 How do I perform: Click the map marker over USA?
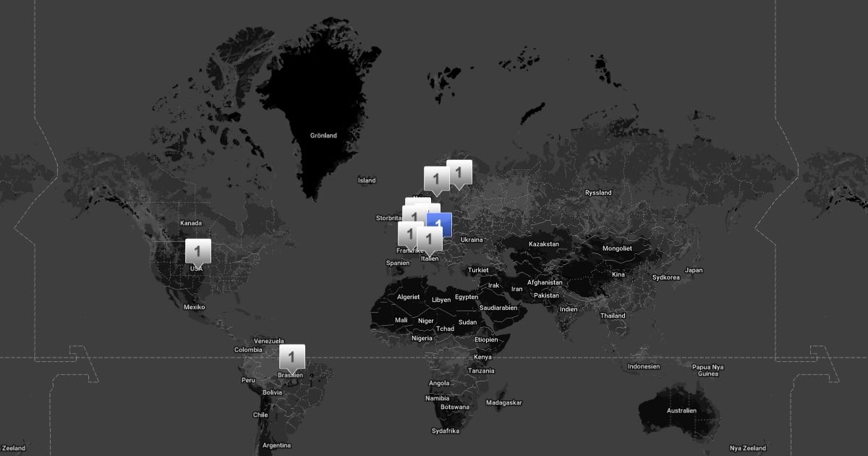click(197, 251)
